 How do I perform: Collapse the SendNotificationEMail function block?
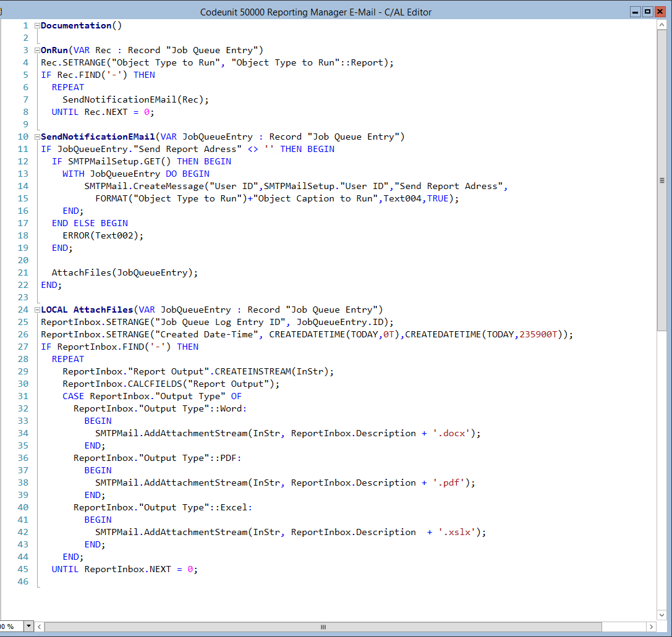36,137
